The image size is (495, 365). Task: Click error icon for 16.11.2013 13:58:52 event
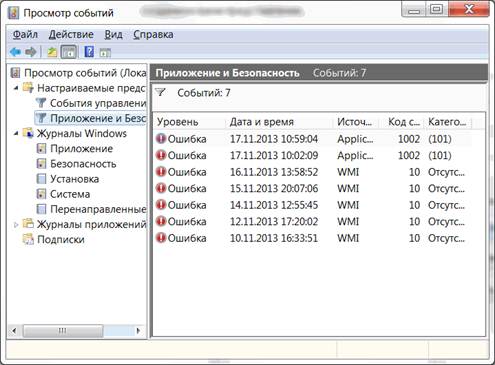(x=161, y=172)
